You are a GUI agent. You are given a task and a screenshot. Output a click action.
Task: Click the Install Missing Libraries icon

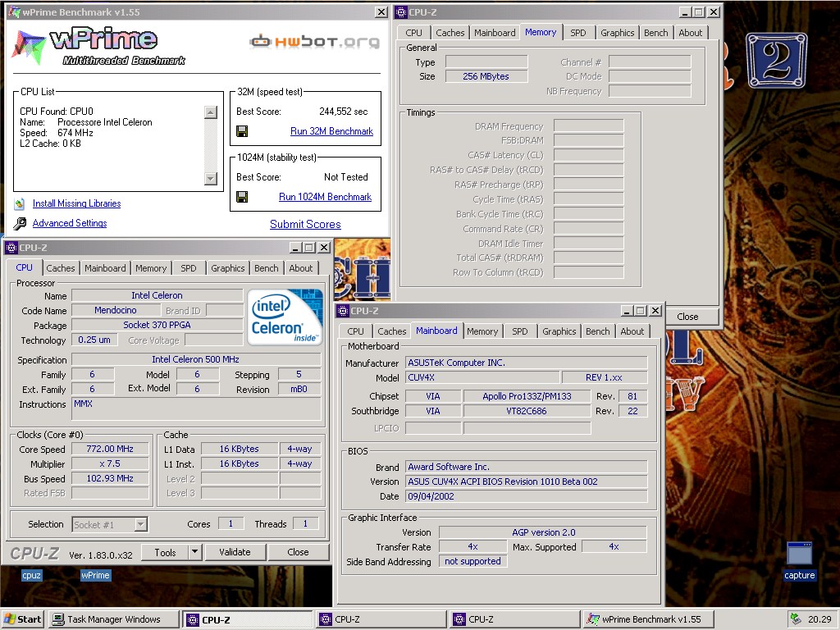tap(20, 203)
